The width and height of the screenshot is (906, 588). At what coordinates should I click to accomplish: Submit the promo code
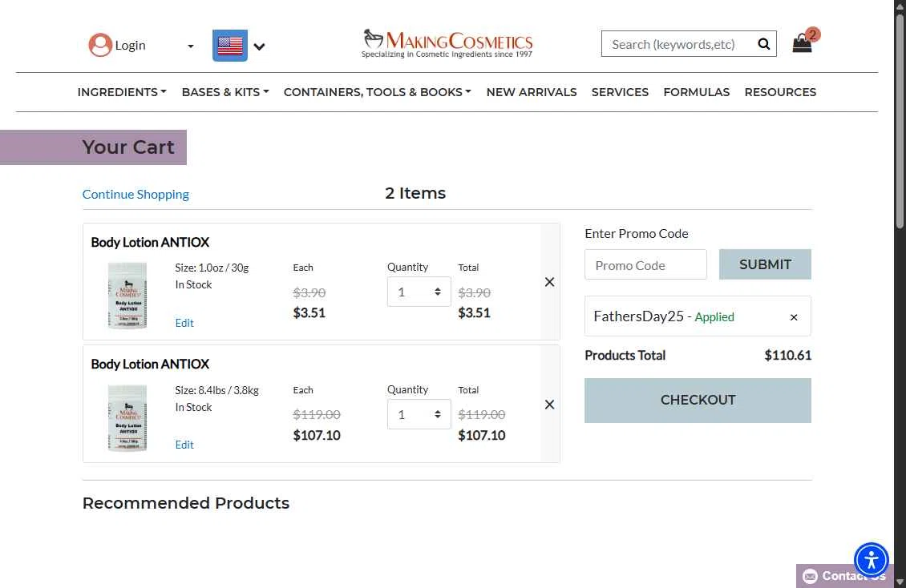(x=765, y=264)
